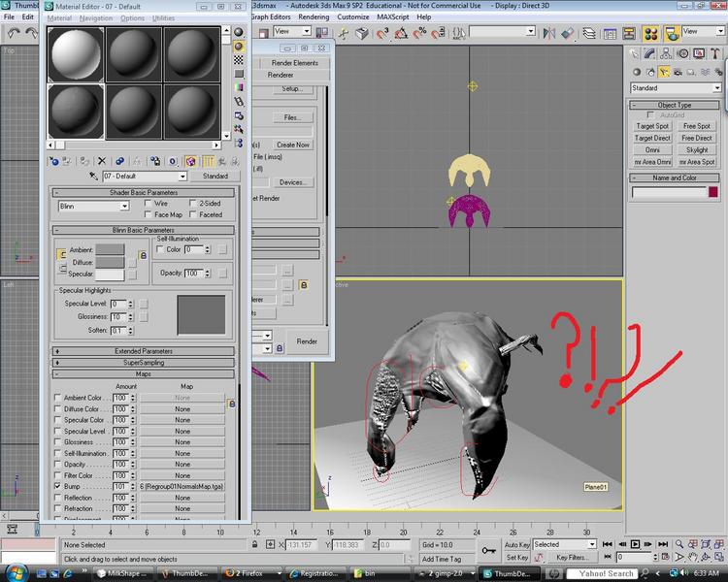Click Angle Snap Toggle icon
Screen dimensions: 728x582
coord(401,33)
